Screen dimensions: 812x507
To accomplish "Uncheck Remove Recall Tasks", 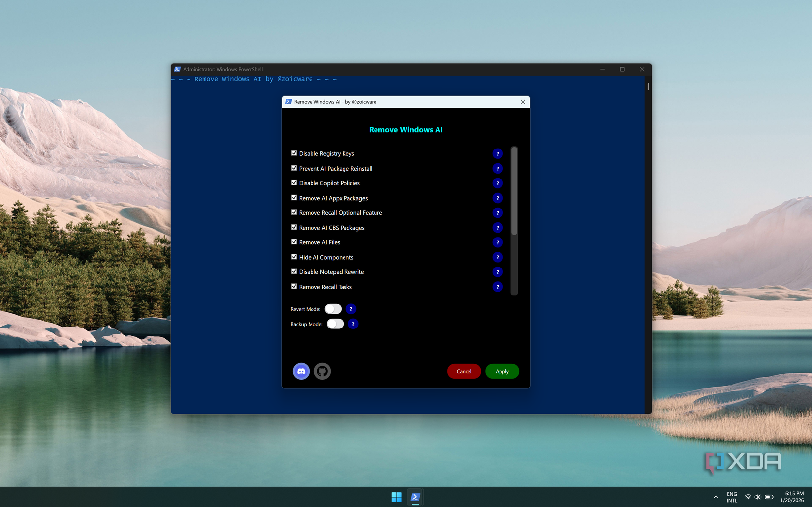I will 294,286.
